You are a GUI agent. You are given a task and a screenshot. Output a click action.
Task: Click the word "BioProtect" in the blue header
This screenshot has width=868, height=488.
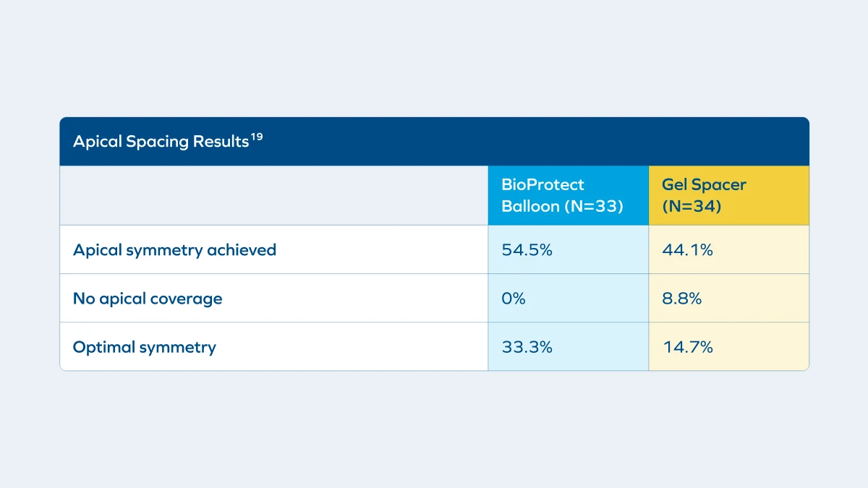542,184
